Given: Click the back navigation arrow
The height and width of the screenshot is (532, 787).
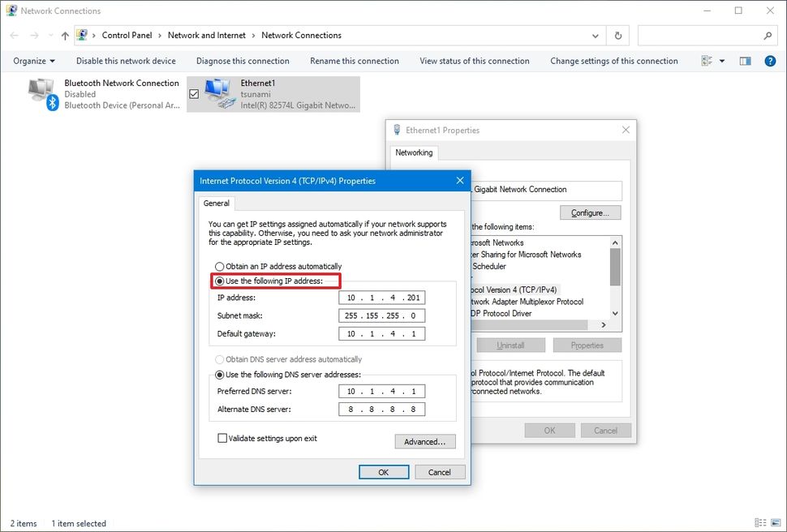Looking at the screenshot, I should point(13,35).
